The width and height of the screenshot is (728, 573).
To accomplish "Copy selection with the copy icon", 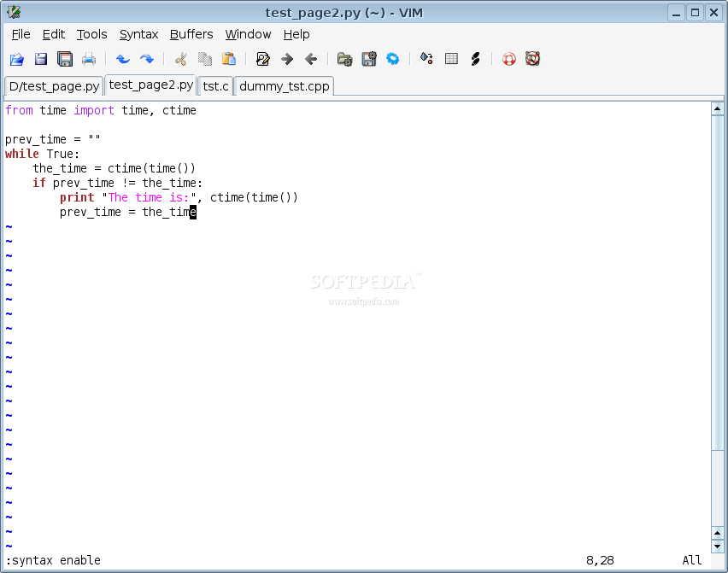I will pyautogui.click(x=205, y=59).
